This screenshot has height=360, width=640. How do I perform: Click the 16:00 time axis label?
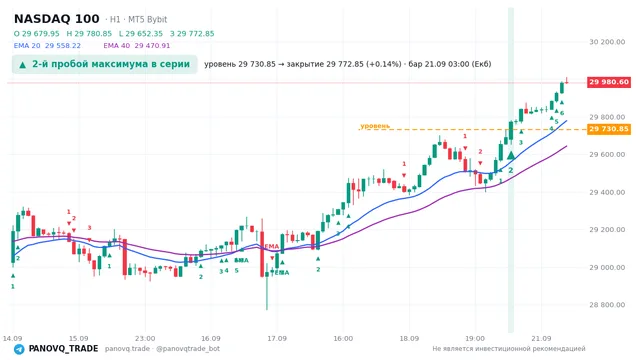click(x=343, y=338)
